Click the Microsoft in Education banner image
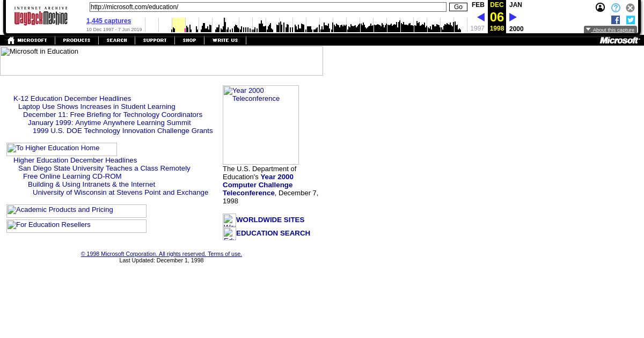Image resolution: width=644 pixels, height=338 pixels. pyautogui.click(x=162, y=61)
